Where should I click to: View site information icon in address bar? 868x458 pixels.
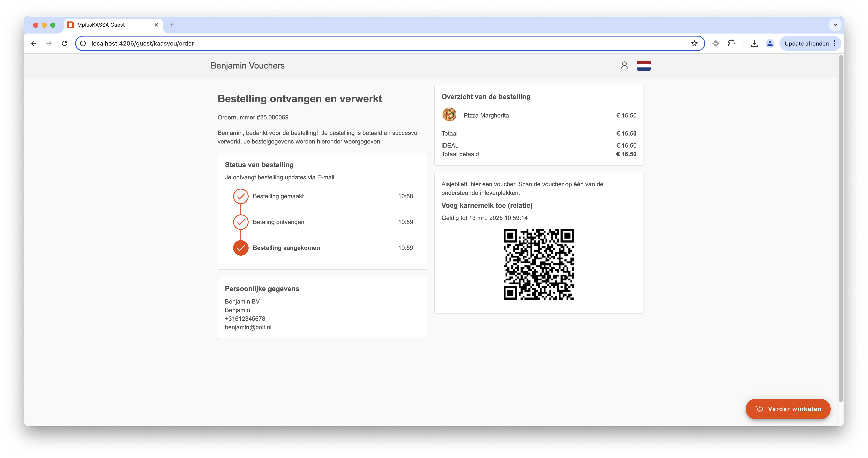pos(83,43)
